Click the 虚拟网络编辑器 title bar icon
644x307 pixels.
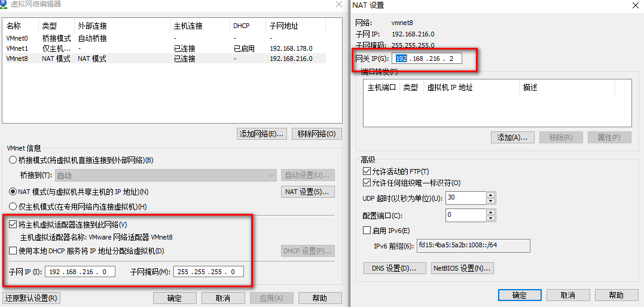pyautogui.click(x=5, y=5)
